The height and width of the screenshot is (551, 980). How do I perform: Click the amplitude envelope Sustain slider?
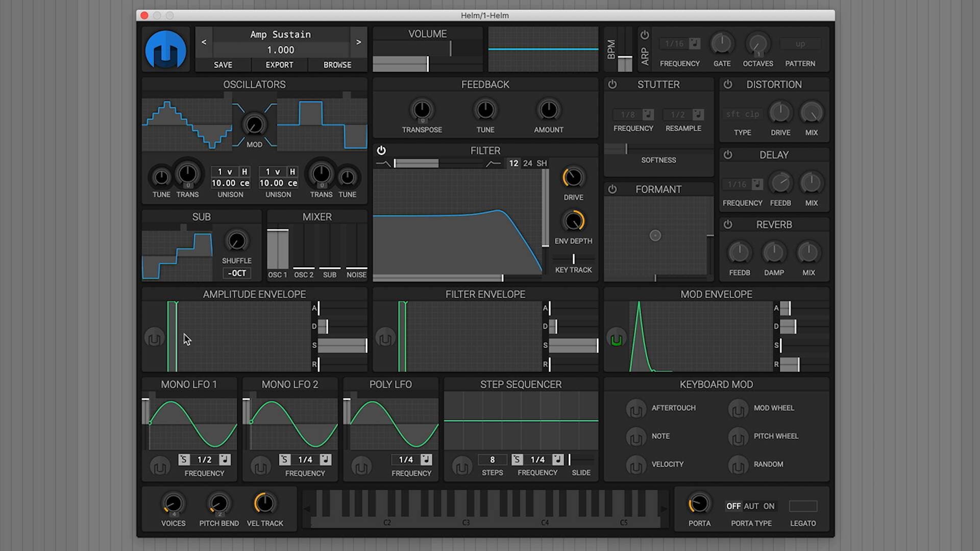click(341, 345)
